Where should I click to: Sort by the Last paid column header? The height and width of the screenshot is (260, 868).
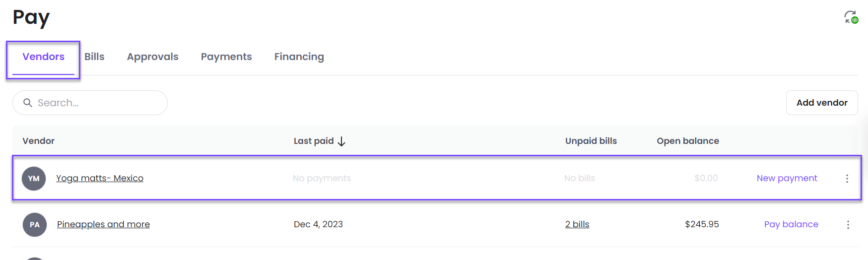pyautogui.click(x=314, y=141)
